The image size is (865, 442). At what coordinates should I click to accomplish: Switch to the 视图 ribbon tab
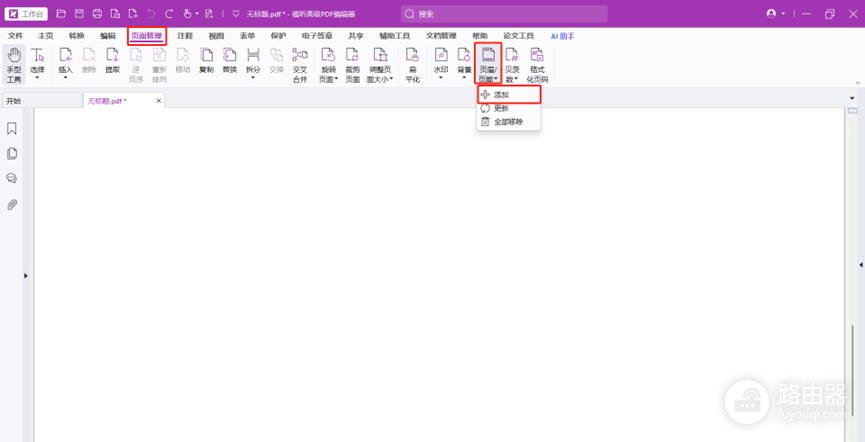click(x=216, y=36)
